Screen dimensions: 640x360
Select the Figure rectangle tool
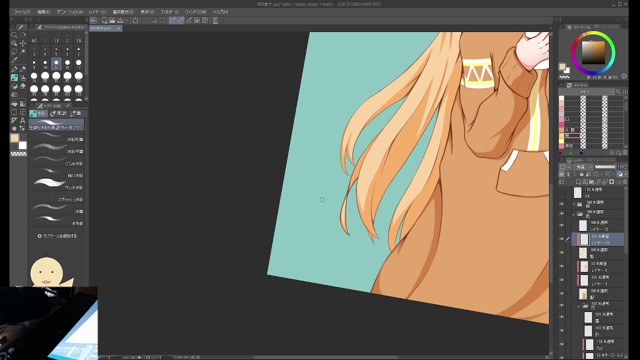click(x=14, y=112)
